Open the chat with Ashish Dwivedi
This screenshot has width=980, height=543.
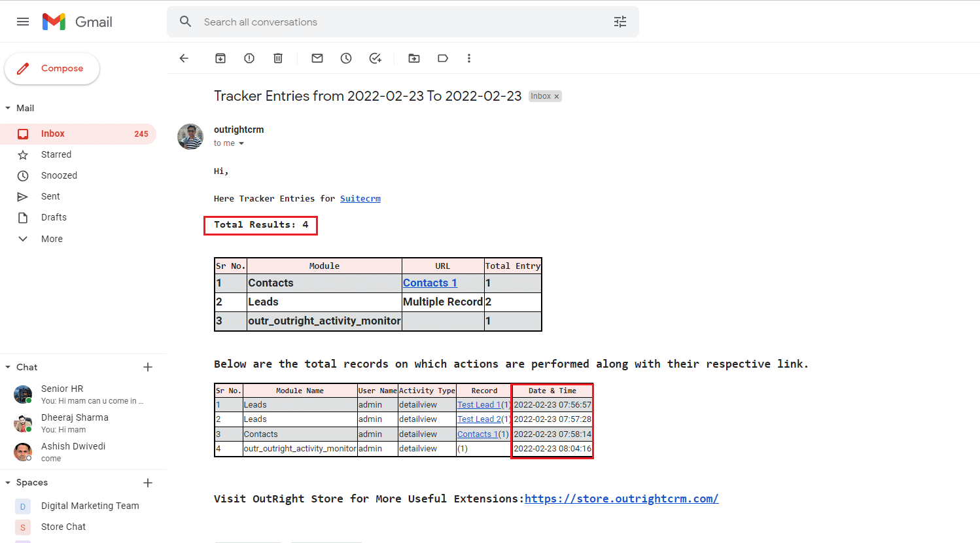(x=83, y=452)
